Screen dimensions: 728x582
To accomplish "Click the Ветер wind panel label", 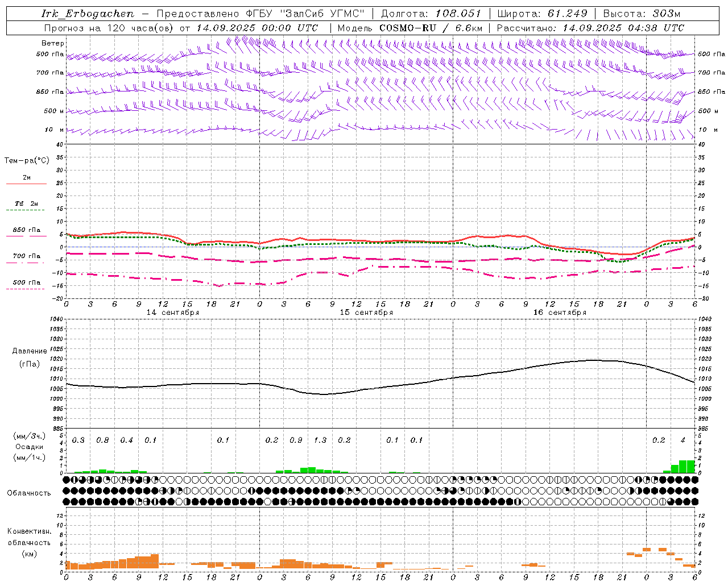I will click(53, 43).
